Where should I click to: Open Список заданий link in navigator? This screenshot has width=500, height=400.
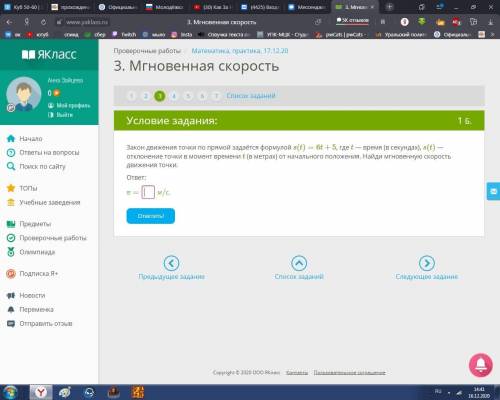(251, 96)
